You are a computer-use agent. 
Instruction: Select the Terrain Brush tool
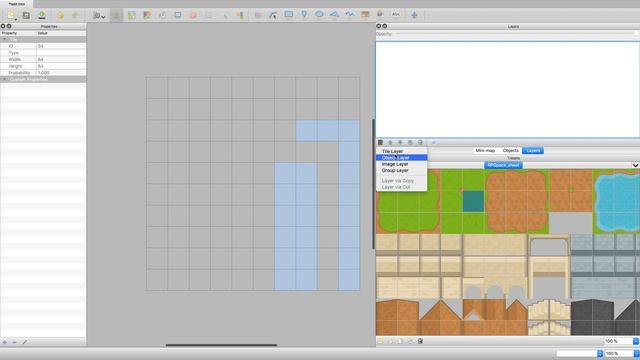click(x=131, y=16)
